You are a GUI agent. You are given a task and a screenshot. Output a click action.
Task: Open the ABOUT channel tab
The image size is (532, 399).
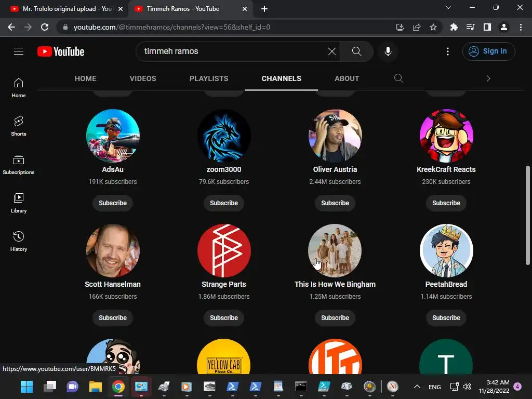347,78
